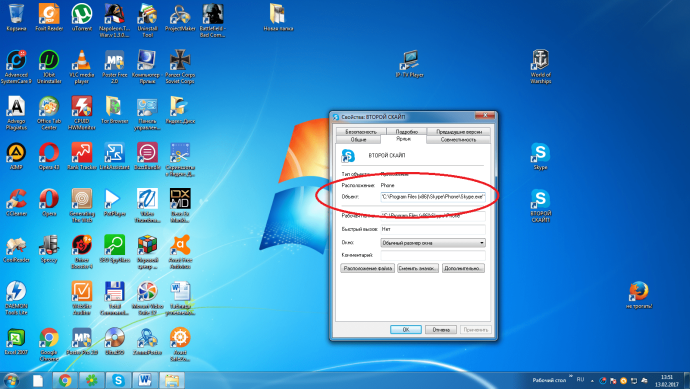Click the Быстрый вызов shortcut key field
The width and height of the screenshot is (690, 389).
coord(433,229)
